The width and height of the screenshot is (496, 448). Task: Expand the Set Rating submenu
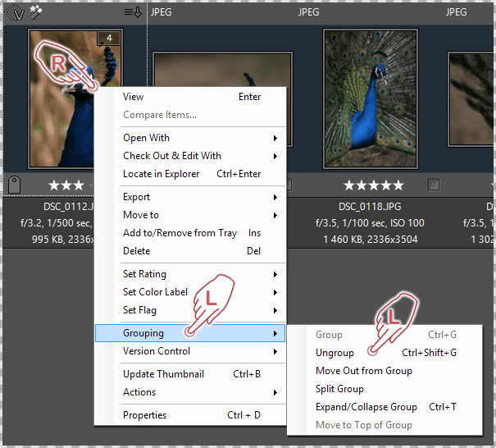click(191, 274)
